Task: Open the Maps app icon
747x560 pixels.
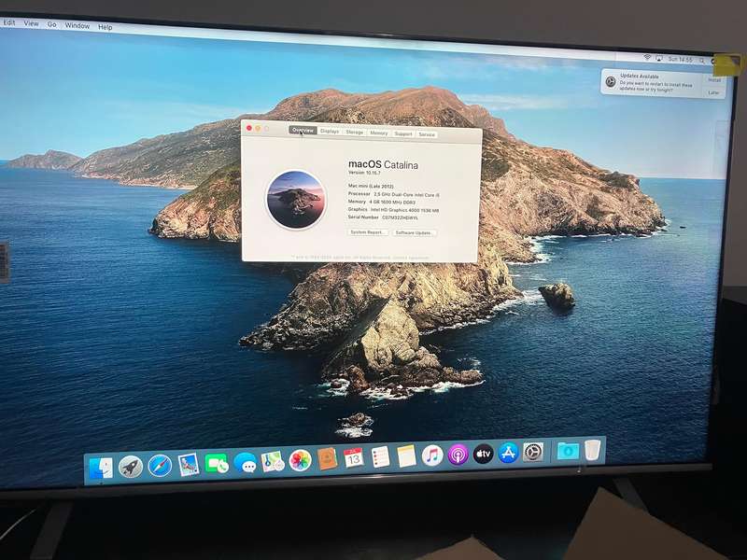Action: click(273, 461)
